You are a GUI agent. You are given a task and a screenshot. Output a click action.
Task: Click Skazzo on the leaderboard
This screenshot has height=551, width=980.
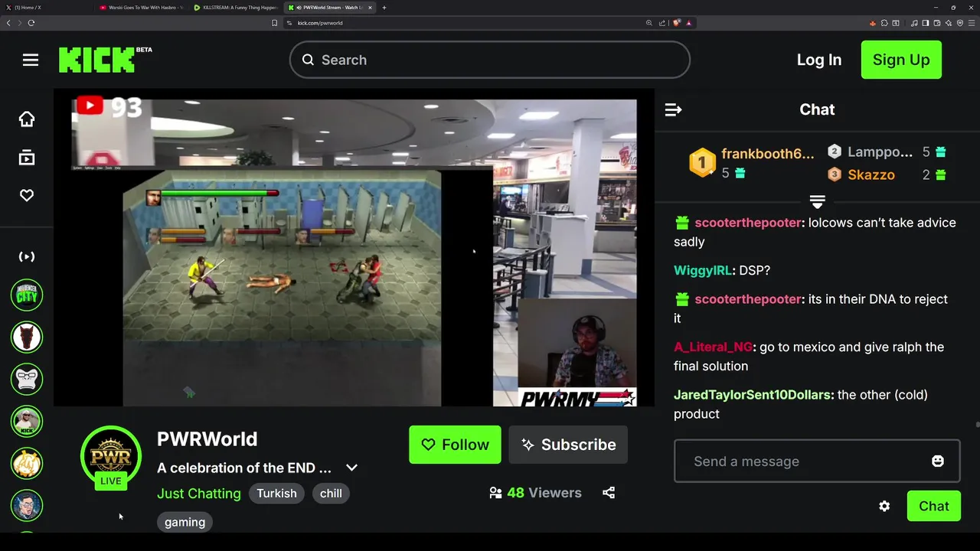tap(871, 174)
